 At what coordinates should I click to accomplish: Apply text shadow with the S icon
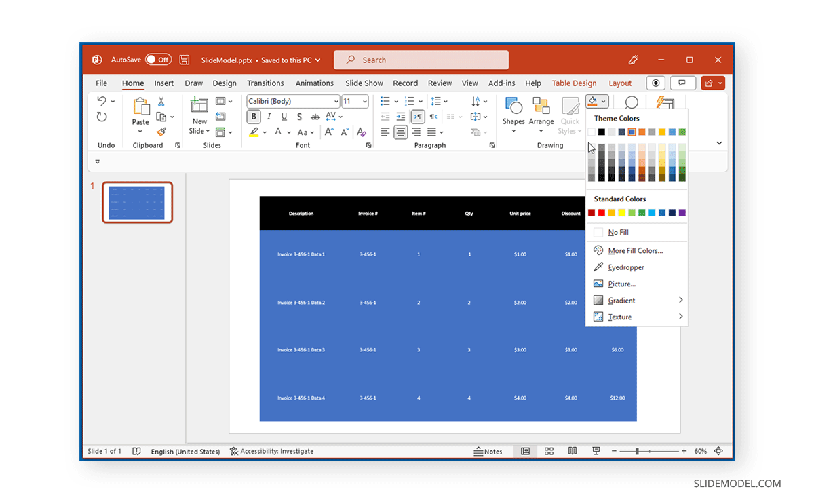(x=299, y=117)
